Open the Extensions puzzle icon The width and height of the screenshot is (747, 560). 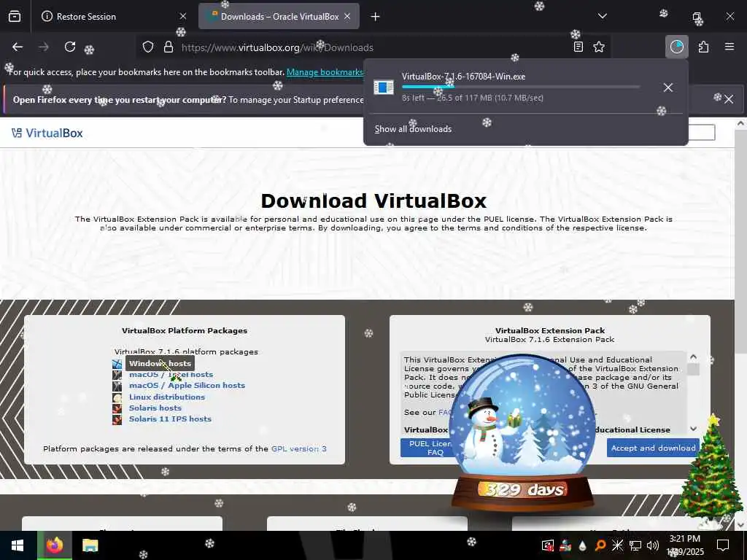coord(703,47)
